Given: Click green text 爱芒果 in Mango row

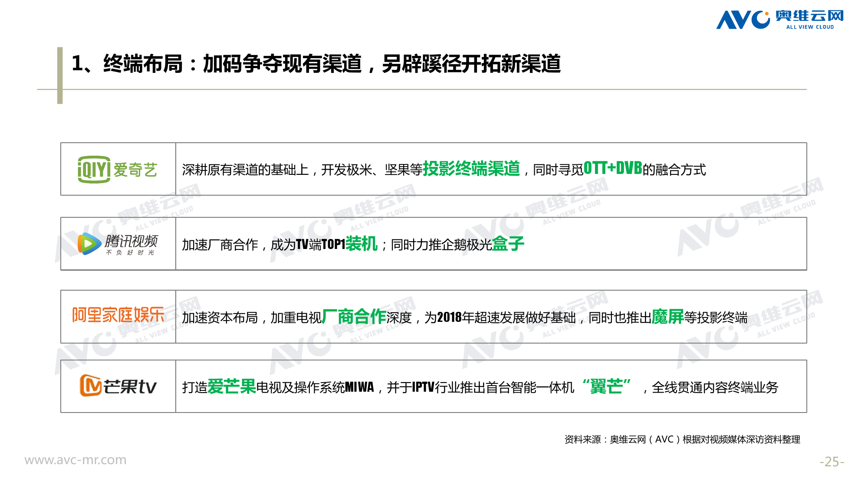Looking at the screenshot, I should pyautogui.click(x=232, y=386).
